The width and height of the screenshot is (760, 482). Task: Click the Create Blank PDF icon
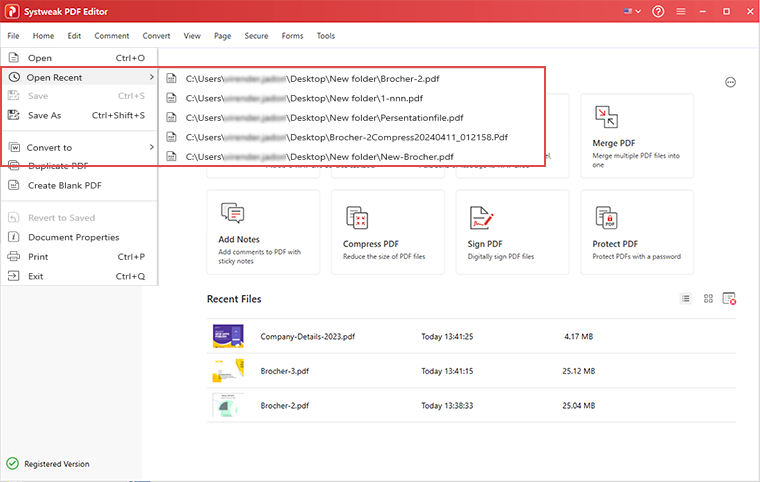14,185
